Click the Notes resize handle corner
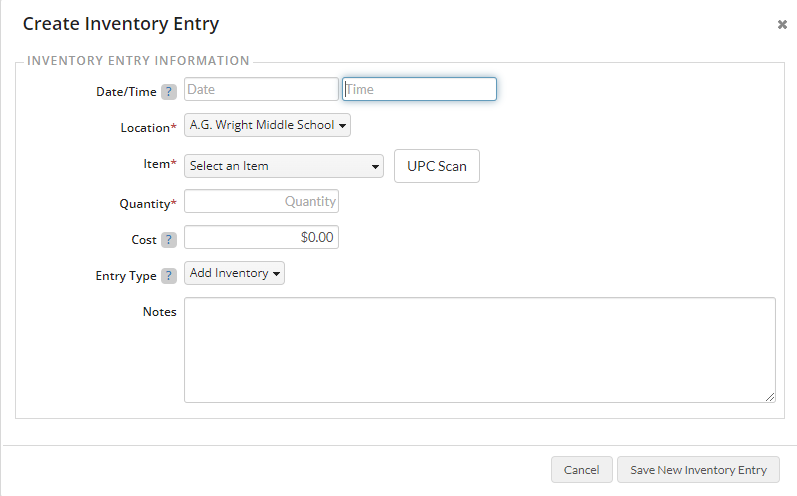Screen dimensions: 797x496 point(770,397)
